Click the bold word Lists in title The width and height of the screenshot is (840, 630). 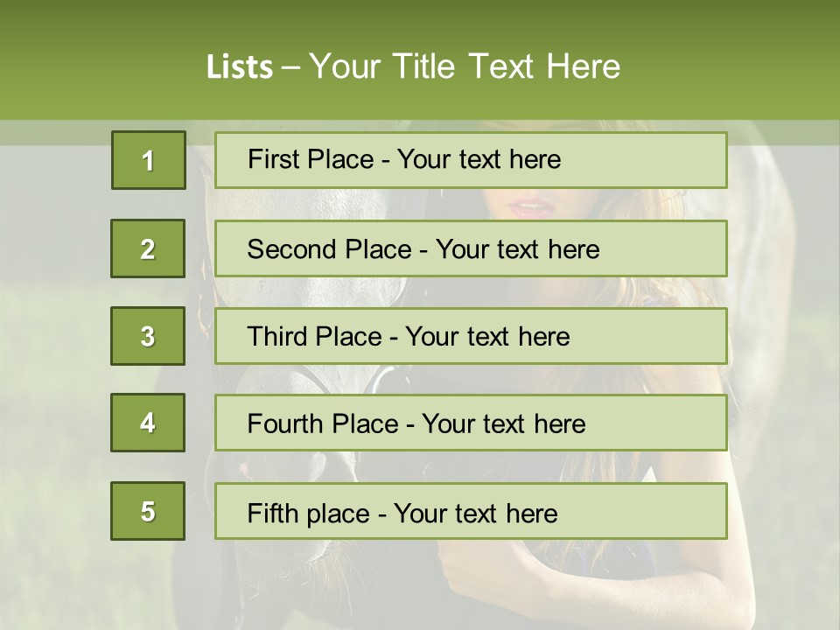pyautogui.click(x=240, y=67)
